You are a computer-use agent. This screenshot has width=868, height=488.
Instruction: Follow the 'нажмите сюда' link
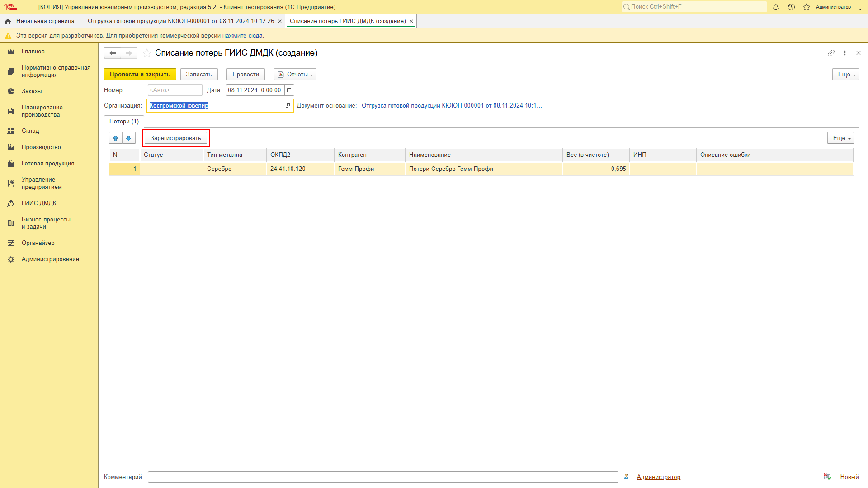point(242,36)
